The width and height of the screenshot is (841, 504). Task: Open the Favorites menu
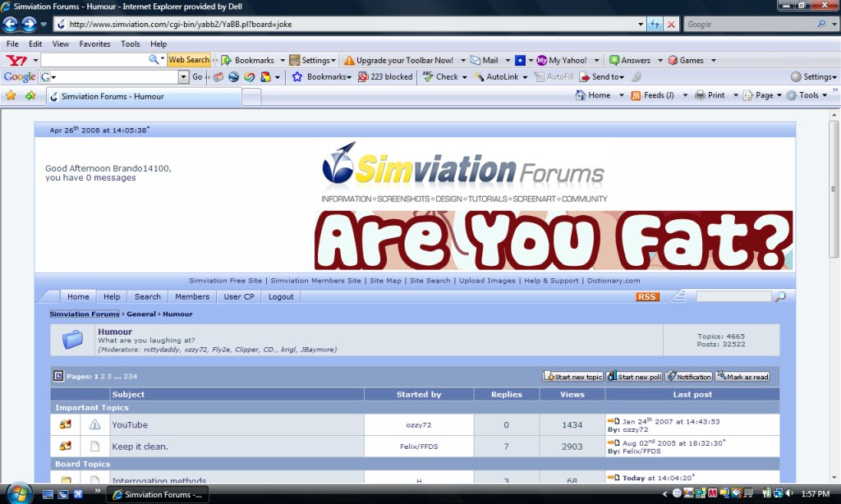tap(95, 44)
